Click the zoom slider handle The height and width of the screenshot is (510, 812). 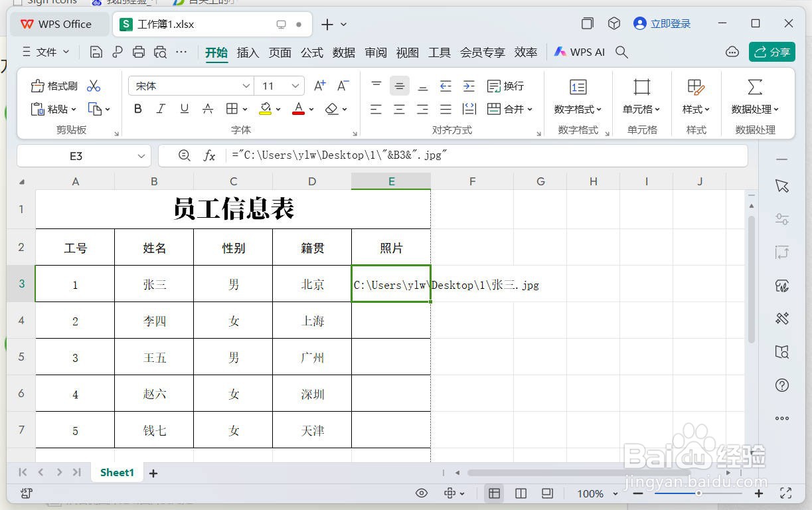tap(698, 493)
